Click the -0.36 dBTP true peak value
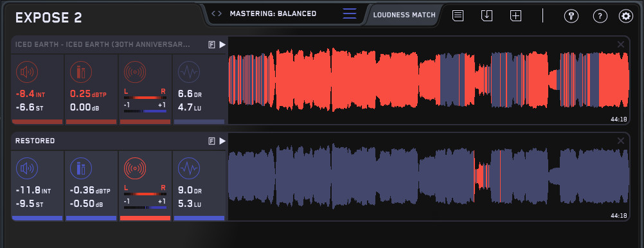The image size is (644, 248). [x=89, y=191]
